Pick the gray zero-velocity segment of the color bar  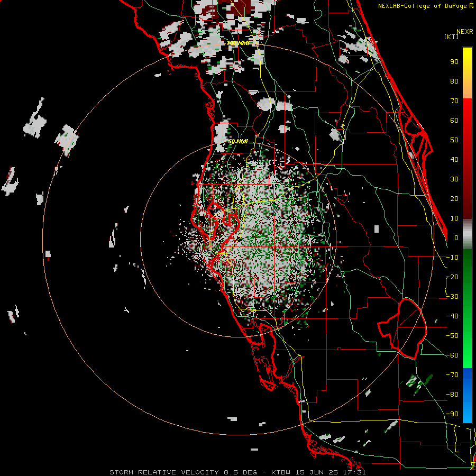click(x=467, y=234)
